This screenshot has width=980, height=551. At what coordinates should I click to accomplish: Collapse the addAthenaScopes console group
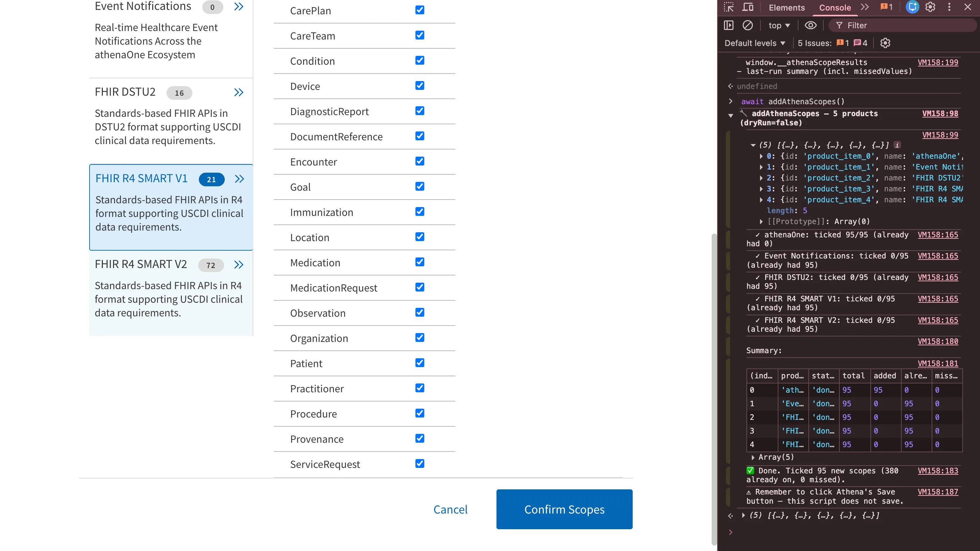point(730,115)
